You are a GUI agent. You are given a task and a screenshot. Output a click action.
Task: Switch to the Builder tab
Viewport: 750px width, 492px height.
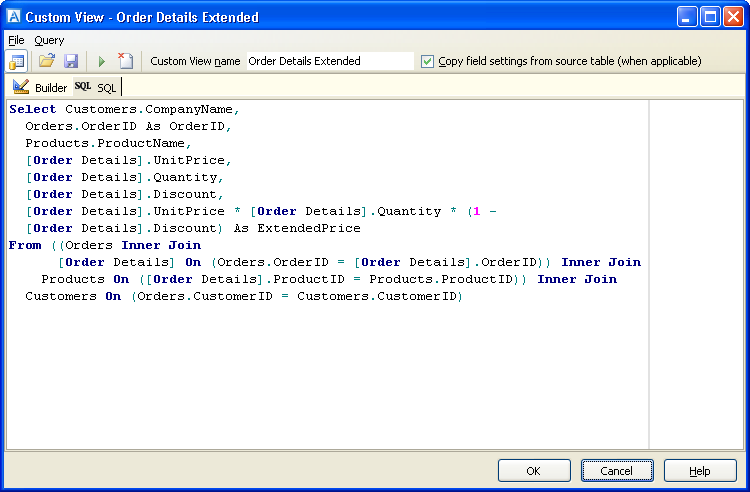click(x=51, y=88)
